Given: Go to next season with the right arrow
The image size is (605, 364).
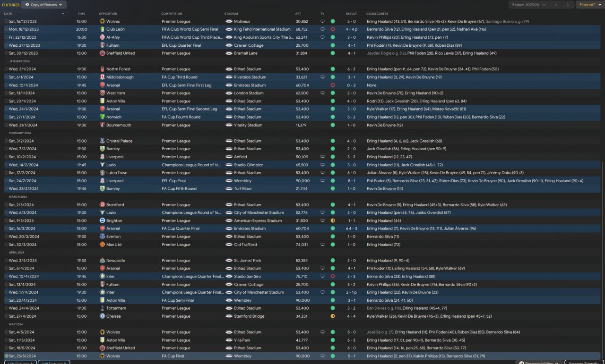Looking at the screenshot, I should point(569,5).
